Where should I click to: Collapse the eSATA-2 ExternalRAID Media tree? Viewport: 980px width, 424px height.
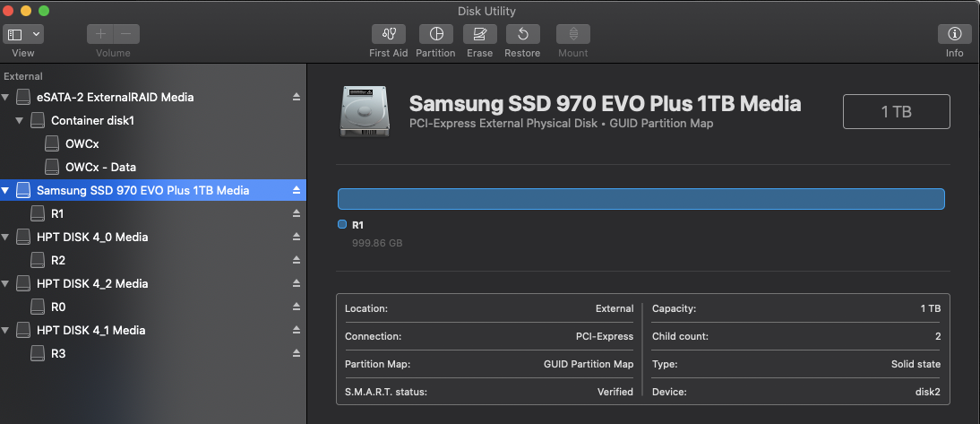[5, 97]
